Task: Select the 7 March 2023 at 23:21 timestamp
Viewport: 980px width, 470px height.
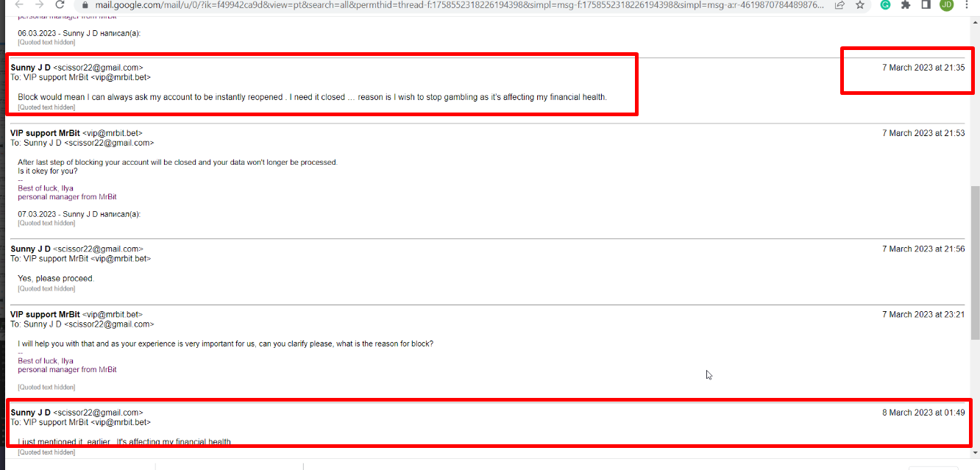Action: (x=923, y=314)
